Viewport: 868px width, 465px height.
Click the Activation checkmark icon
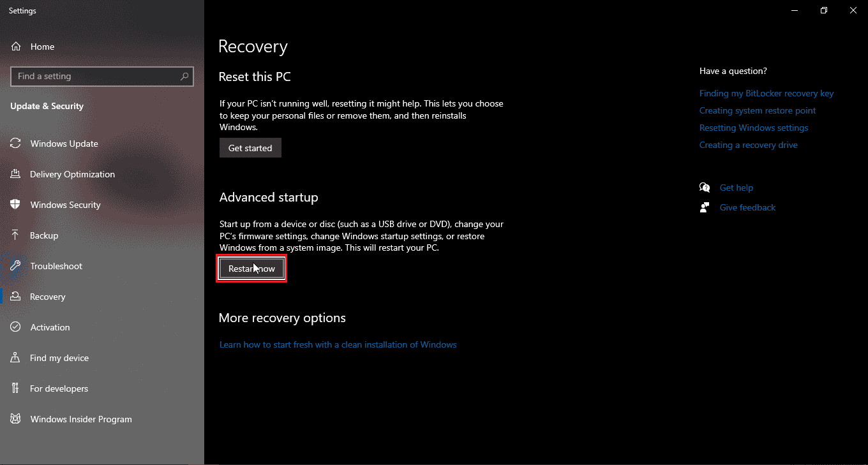(16, 327)
